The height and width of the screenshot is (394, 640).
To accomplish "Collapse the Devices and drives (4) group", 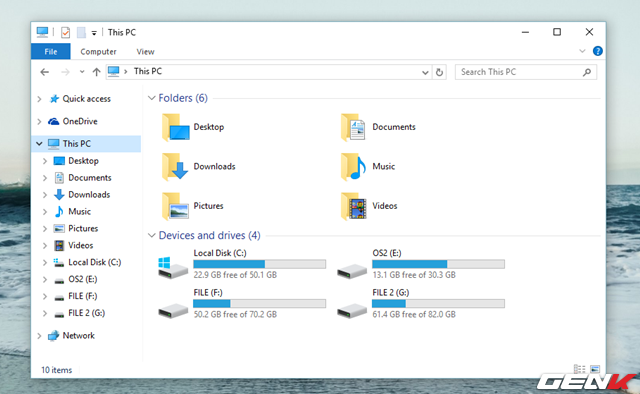I will (x=151, y=236).
